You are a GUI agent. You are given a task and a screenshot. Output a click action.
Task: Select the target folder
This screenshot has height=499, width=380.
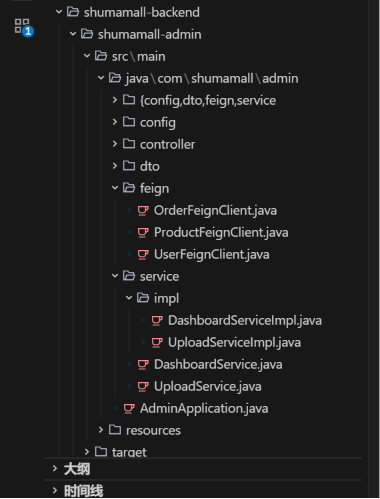click(129, 452)
